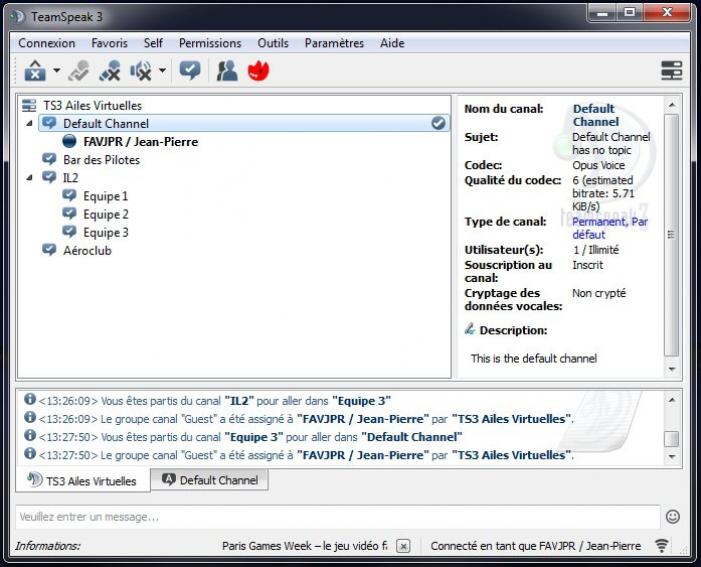The width and height of the screenshot is (701, 567).
Task: Collapse the IL2 channel tree node
Action: click(30, 178)
